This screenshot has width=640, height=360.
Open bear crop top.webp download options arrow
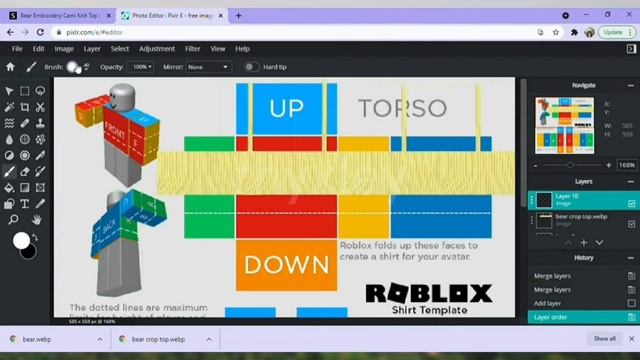coord(209,339)
